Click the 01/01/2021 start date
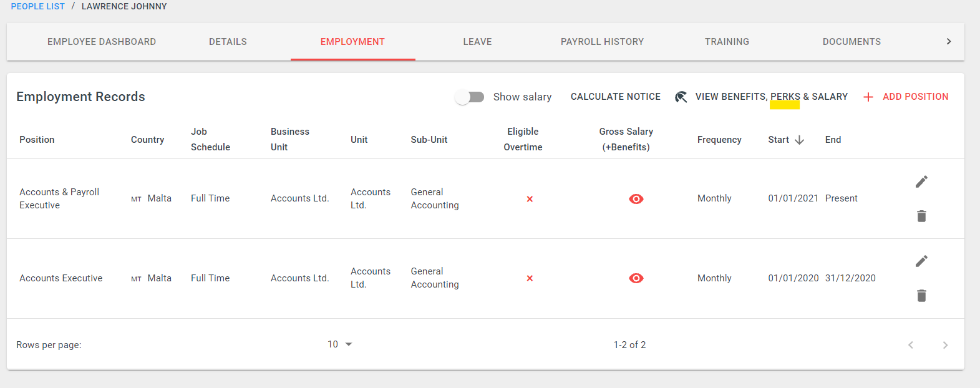The height and width of the screenshot is (388, 980). click(793, 198)
